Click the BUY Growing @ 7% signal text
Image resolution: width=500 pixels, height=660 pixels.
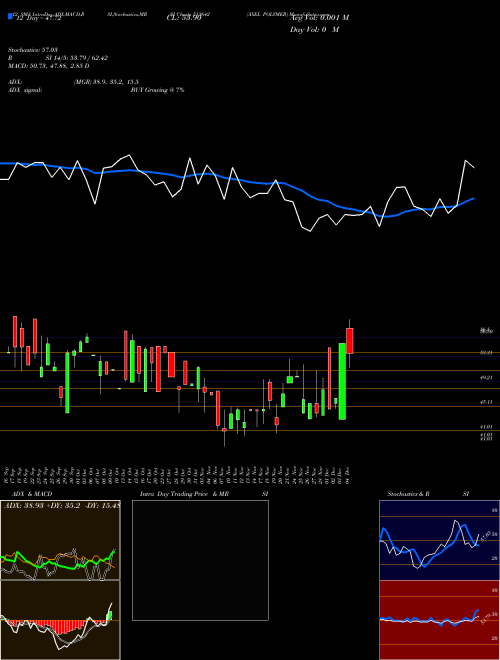click(x=157, y=90)
